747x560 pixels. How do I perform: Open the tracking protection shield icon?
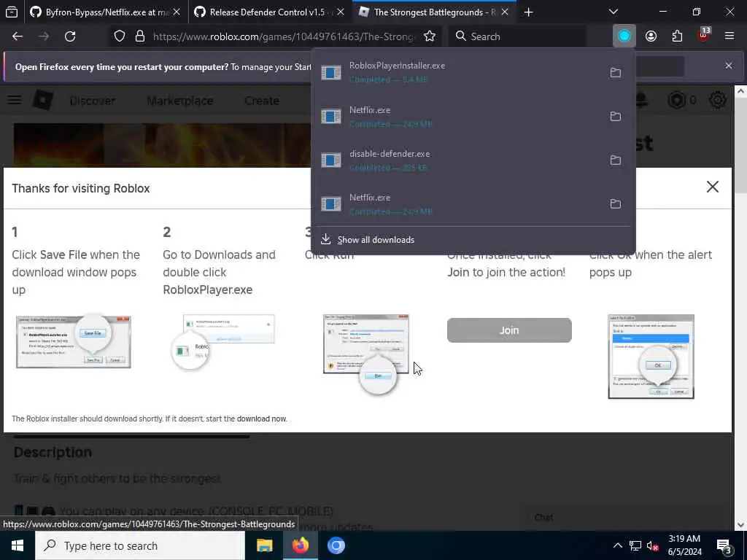point(120,36)
